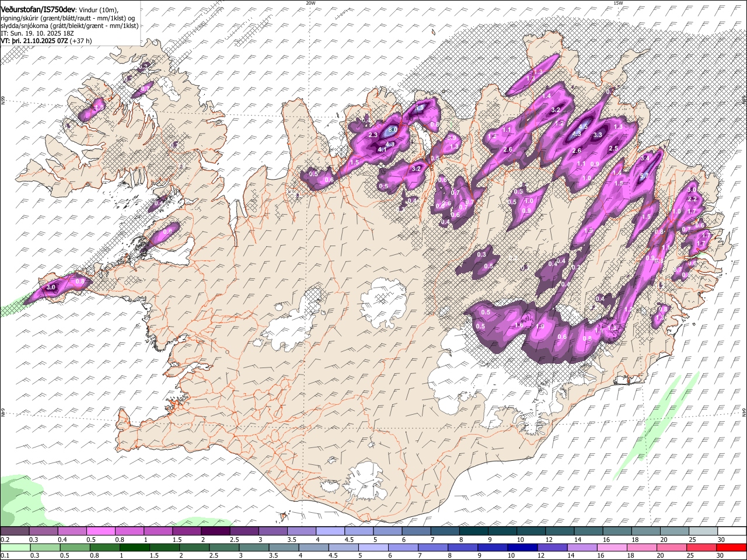Select the 12 teal swatch in upper scale

560,531
